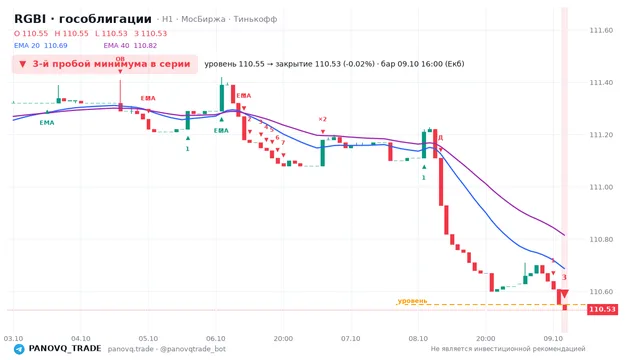640x360 pixels.
Task: Click the "3-й пробой минимума в серии" badge
Action: point(105,64)
